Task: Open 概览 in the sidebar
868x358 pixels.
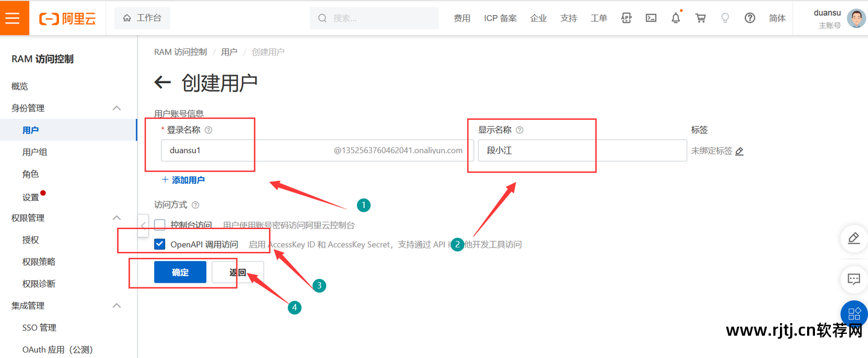Action: click(20, 86)
